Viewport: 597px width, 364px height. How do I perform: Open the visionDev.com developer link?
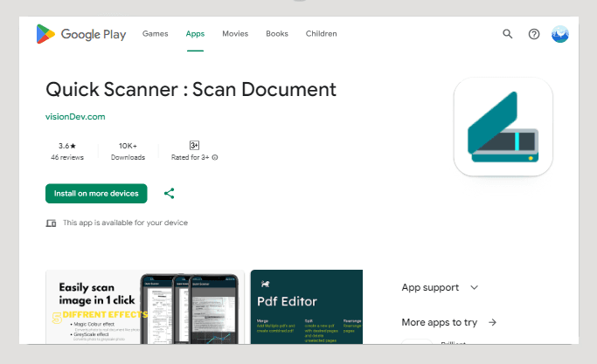pos(75,117)
